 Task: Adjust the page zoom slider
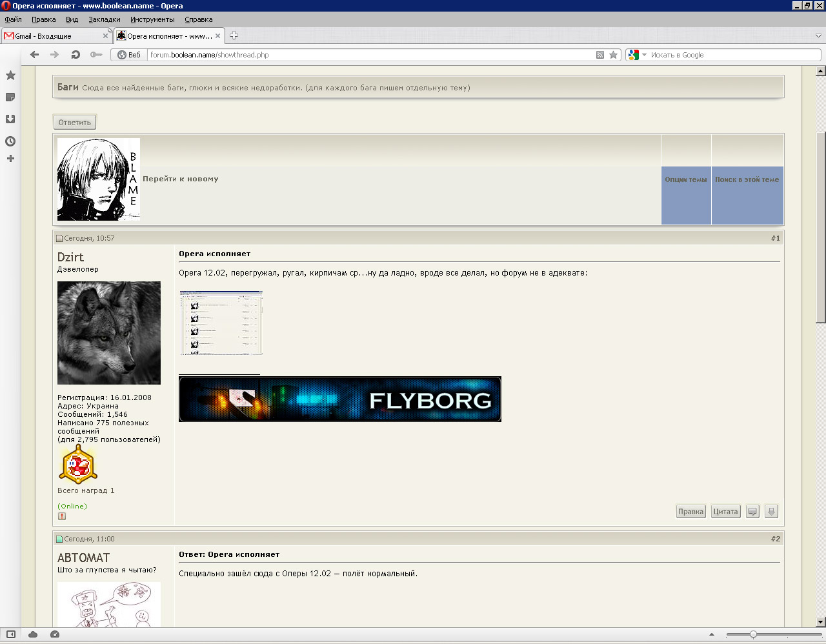click(x=753, y=634)
